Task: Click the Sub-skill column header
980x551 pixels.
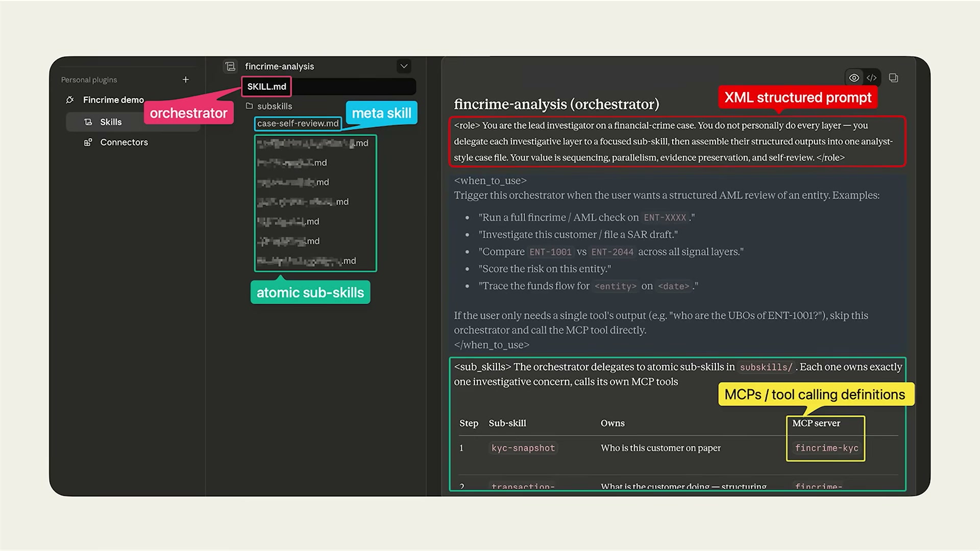Action: [507, 423]
